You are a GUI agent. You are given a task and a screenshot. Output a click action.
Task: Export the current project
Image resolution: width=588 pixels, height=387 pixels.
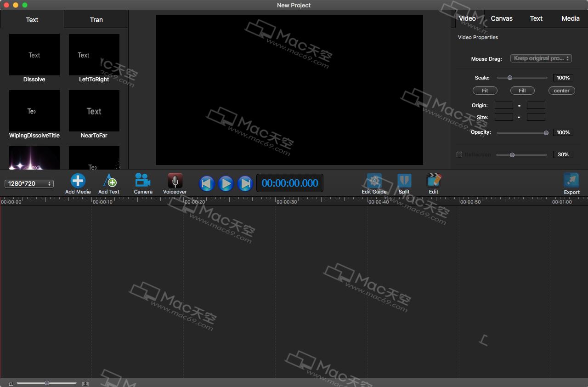pyautogui.click(x=571, y=180)
